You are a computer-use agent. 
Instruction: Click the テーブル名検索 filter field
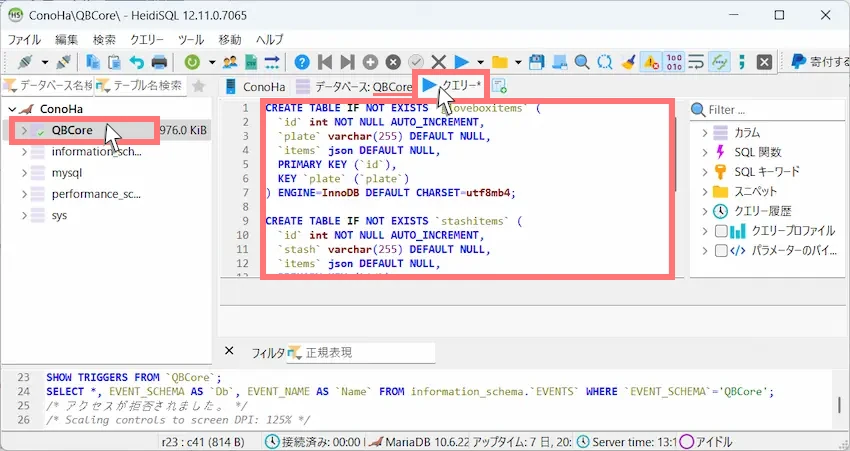click(x=140, y=86)
